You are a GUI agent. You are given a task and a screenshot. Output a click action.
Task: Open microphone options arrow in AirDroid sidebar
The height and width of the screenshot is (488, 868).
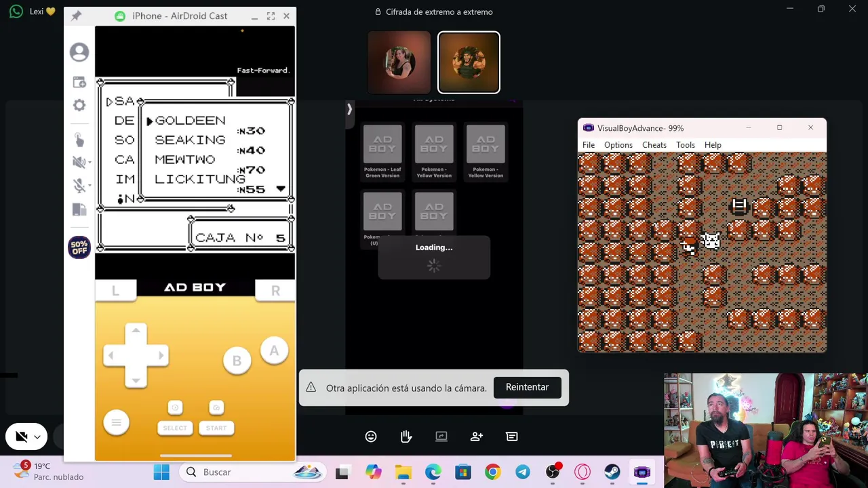[89, 186]
